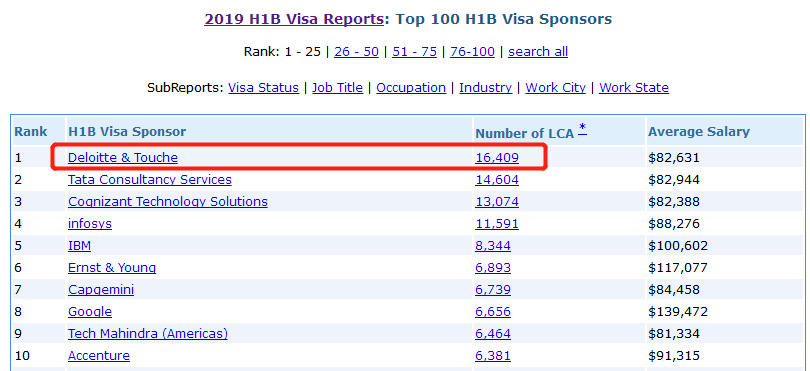This screenshot has width=810, height=371.
Task: View Ernst & Young 6,893 LCA count
Action: coord(493,268)
